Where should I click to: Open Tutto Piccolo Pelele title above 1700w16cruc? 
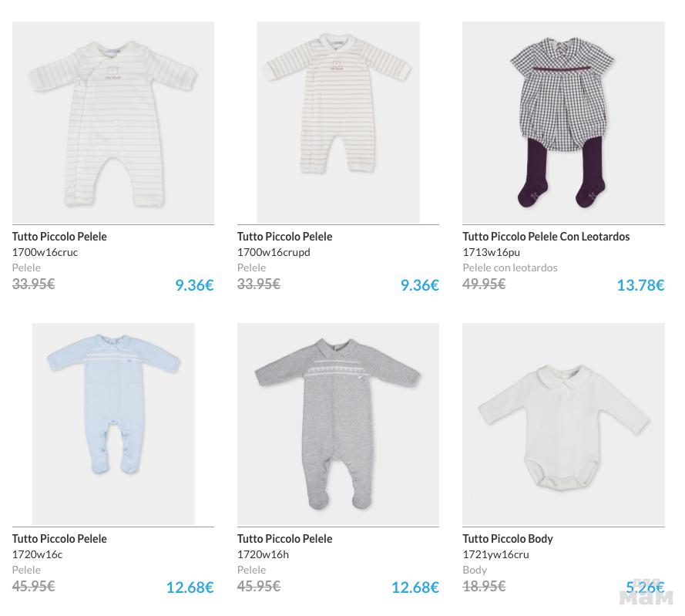pyautogui.click(x=59, y=237)
